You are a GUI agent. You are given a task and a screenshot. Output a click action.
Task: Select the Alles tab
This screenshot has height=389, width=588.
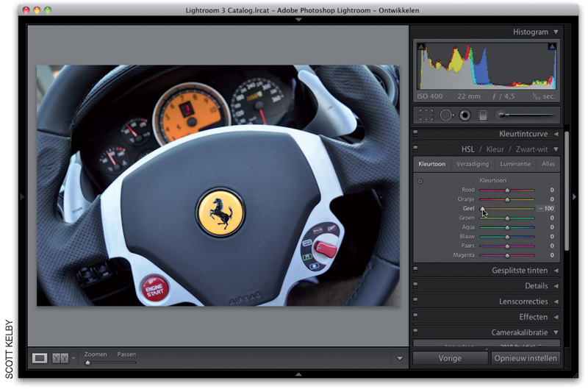pos(548,164)
